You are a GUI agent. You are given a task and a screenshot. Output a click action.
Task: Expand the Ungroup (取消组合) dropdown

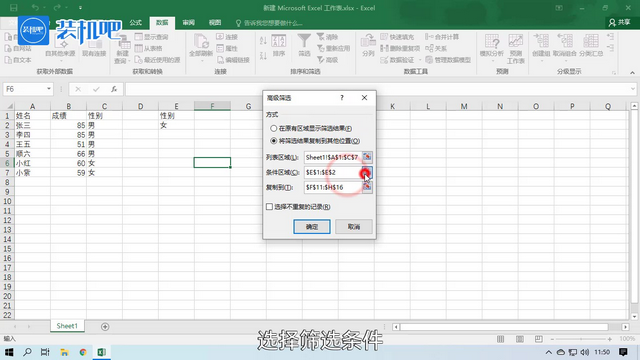click(x=565, y=61)
